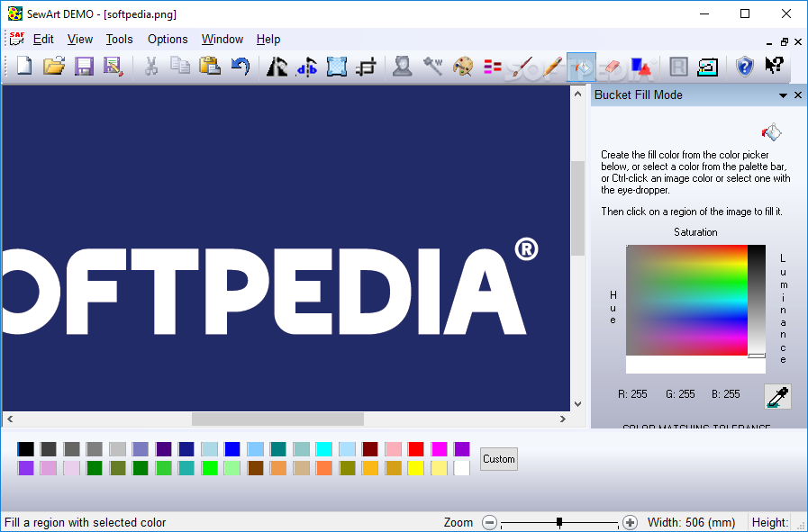Copy using the toolbar copy icon

click(x=180, y=67)
